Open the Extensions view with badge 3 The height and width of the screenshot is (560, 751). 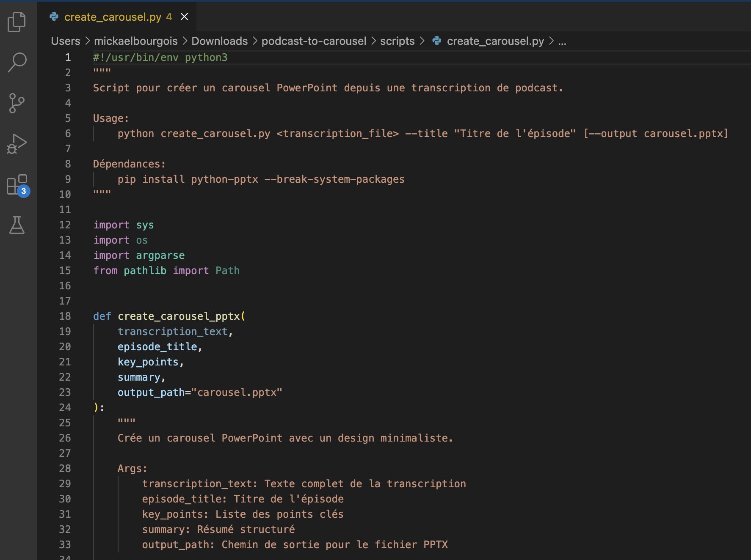(17, 185)
